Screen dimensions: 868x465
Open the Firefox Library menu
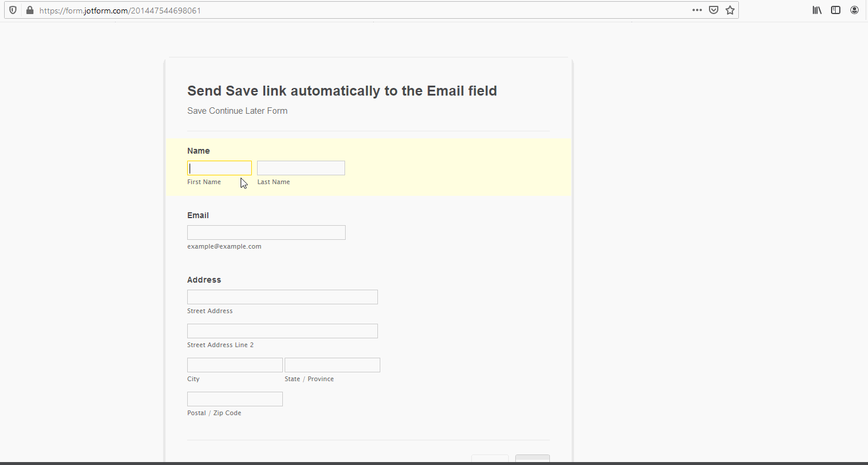(816, 9)
